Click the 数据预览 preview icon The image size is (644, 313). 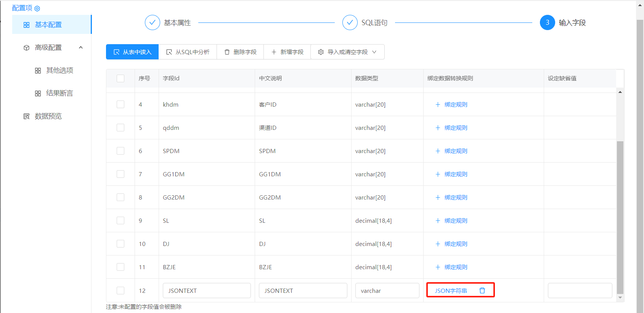tap(26, 116)
